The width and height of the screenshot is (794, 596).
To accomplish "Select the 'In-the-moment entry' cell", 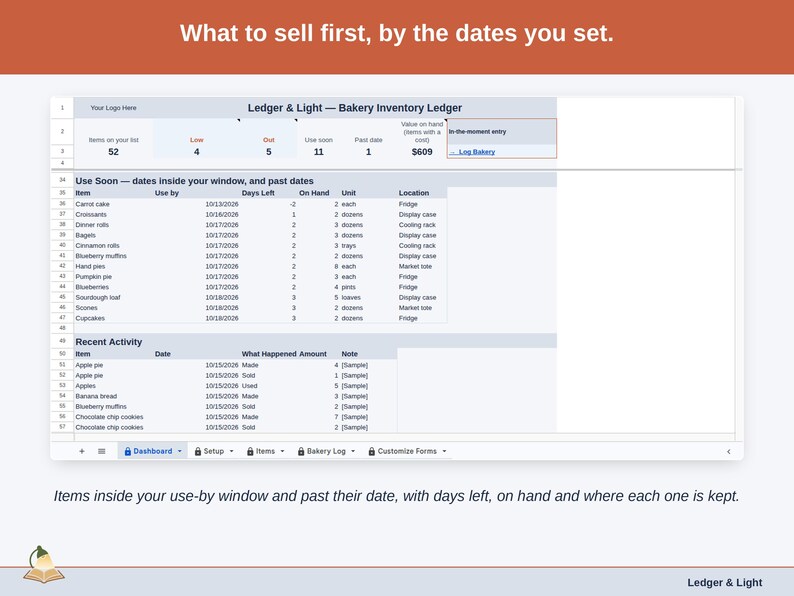I will pos(501,132).
